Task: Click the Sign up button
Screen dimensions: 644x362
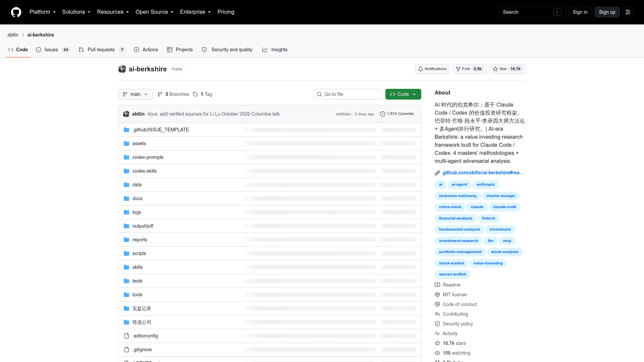Action: tap(607, 12)
